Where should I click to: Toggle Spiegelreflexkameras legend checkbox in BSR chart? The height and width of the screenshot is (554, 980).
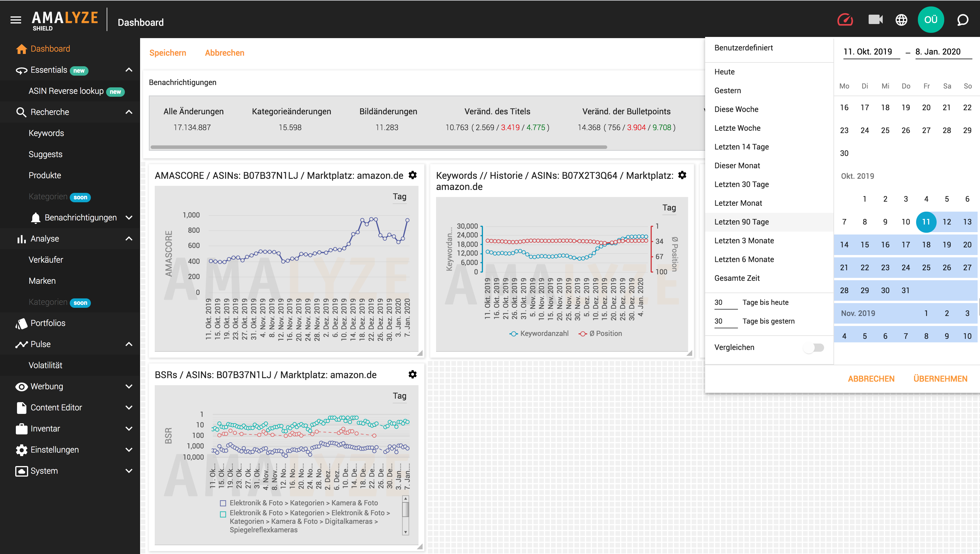(223, 514)
